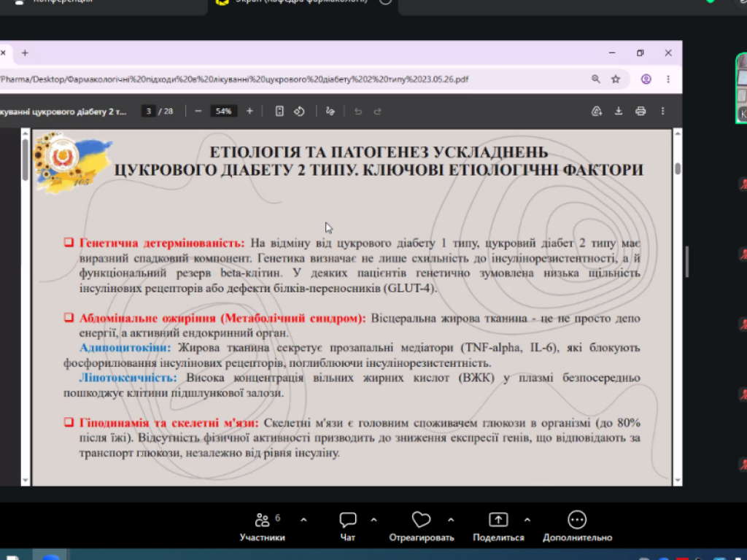The image size is (747, 560).
Task: Click scroll up arrow on right PDF scrollbar
Action: click(x=677, y=134)
